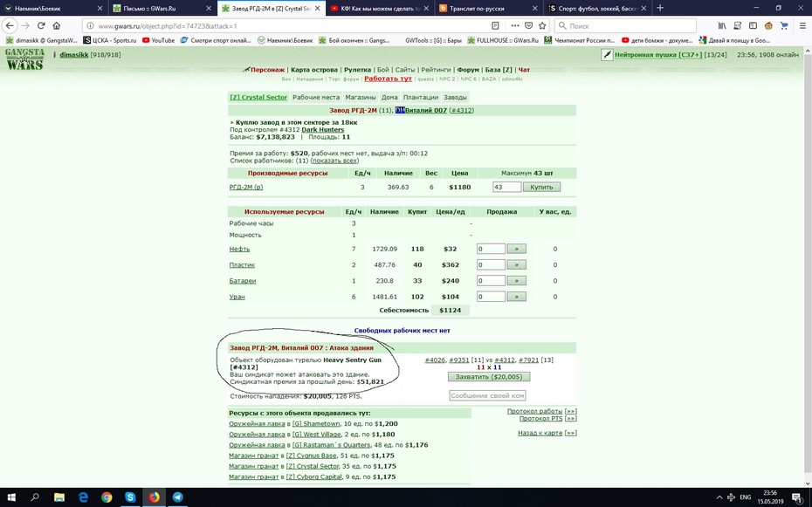
Task: Open the Персонаж menu item
Action: coord(268,69)
